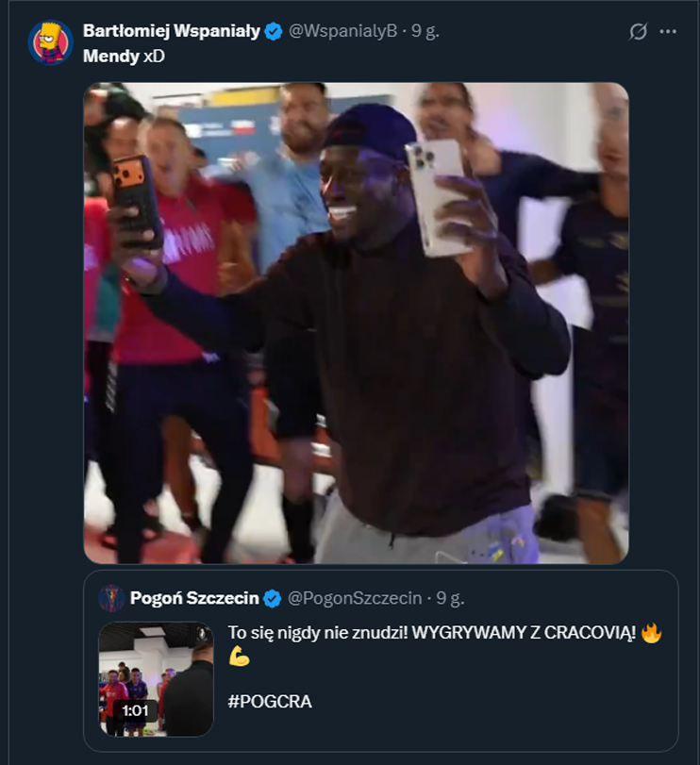Click the "Mendy xD" tweet text
This screenshot has height=765, width=700.
click(124, 56)
